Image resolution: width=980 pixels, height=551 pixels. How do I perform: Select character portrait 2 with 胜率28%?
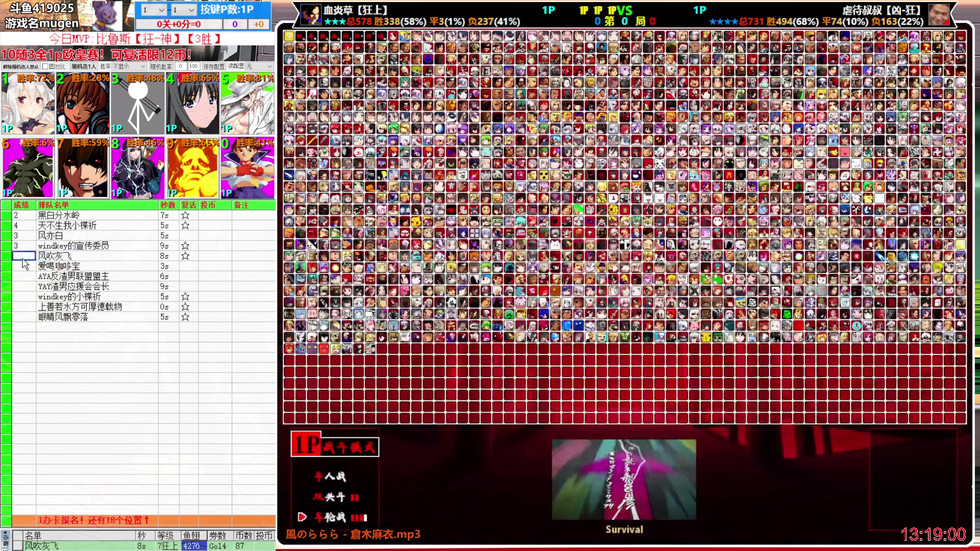(x=83, y=103)
